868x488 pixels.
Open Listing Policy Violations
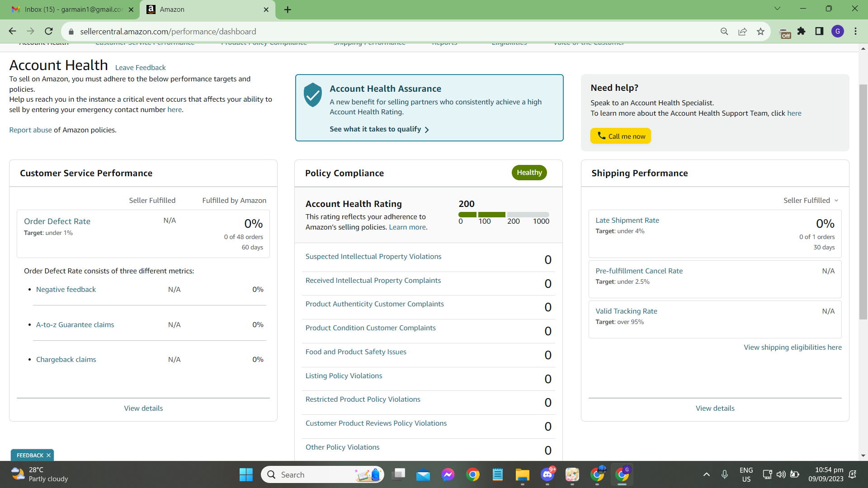coord(344,375)
